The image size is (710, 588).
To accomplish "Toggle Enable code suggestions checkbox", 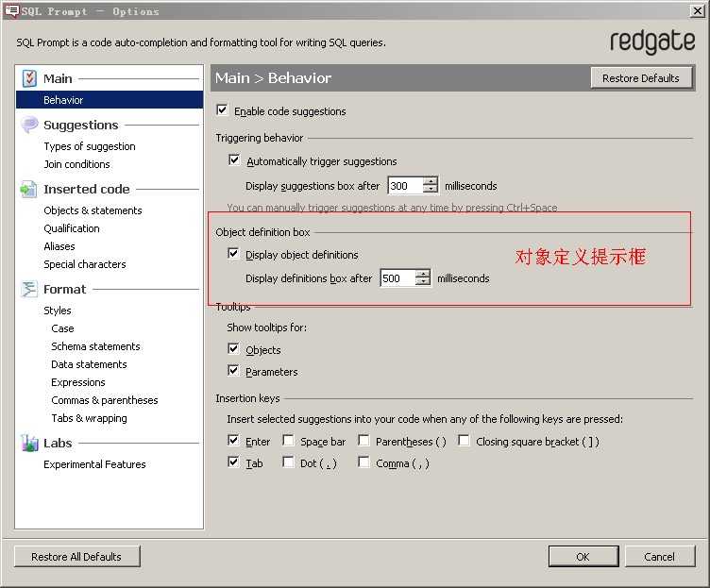I will click(222, 110).
